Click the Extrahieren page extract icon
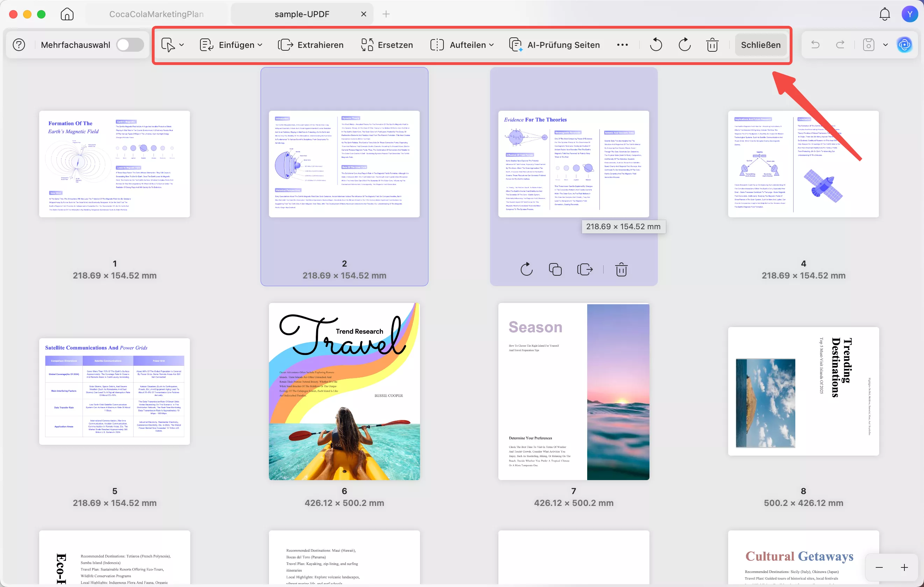 pyautogui.click(x=286, y=45)
